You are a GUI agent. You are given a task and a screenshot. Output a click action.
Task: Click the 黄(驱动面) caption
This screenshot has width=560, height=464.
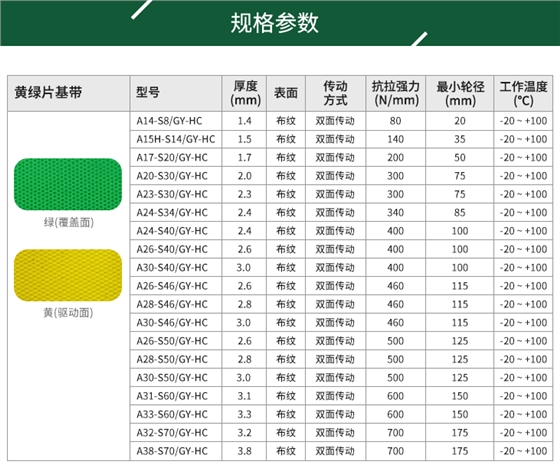pos(68,313)
